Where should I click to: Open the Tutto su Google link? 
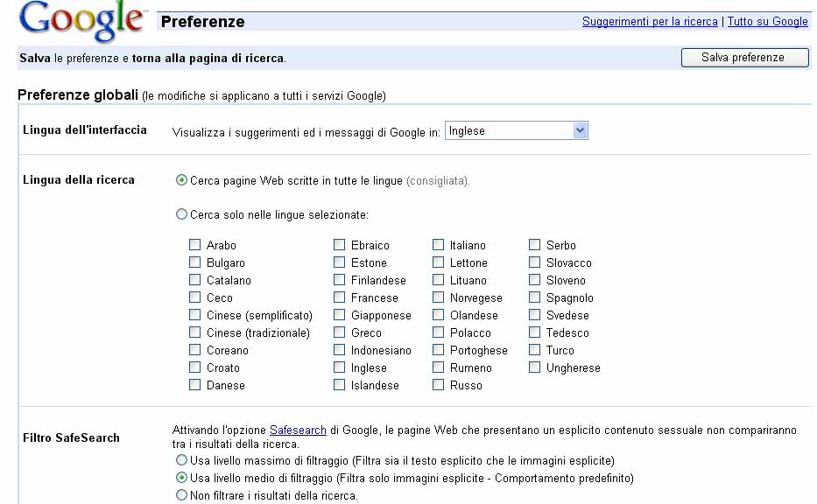[767, 22]
